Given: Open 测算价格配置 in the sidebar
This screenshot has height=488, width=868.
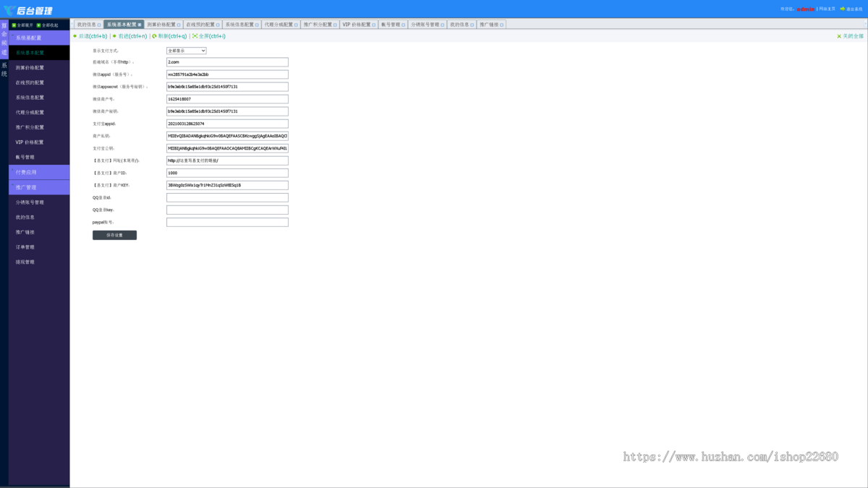Looking at the screenshot, I should [39, 67].
